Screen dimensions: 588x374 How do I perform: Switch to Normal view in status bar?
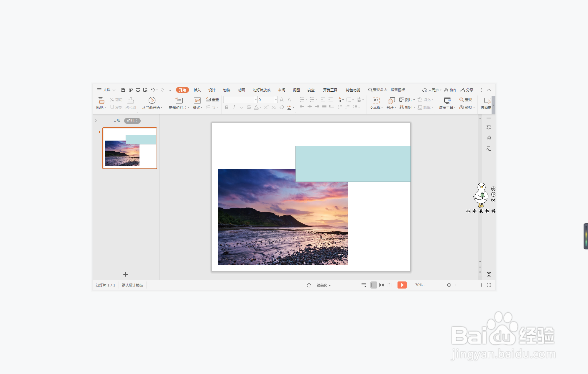pyautogui.click(x=374, y=285)
